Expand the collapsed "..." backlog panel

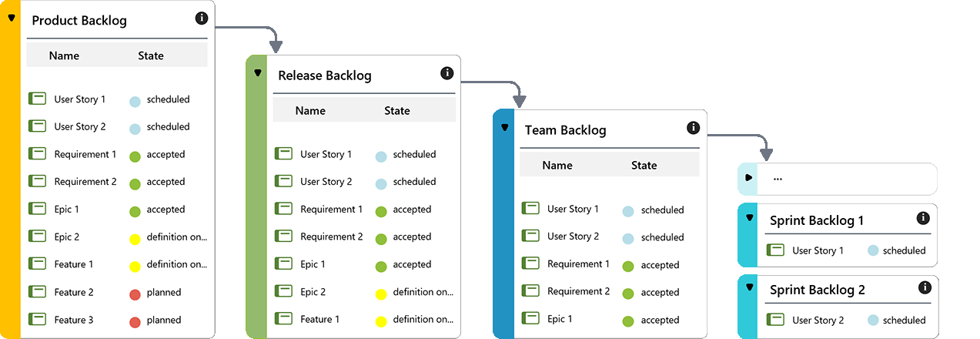[x=748, y=178]
